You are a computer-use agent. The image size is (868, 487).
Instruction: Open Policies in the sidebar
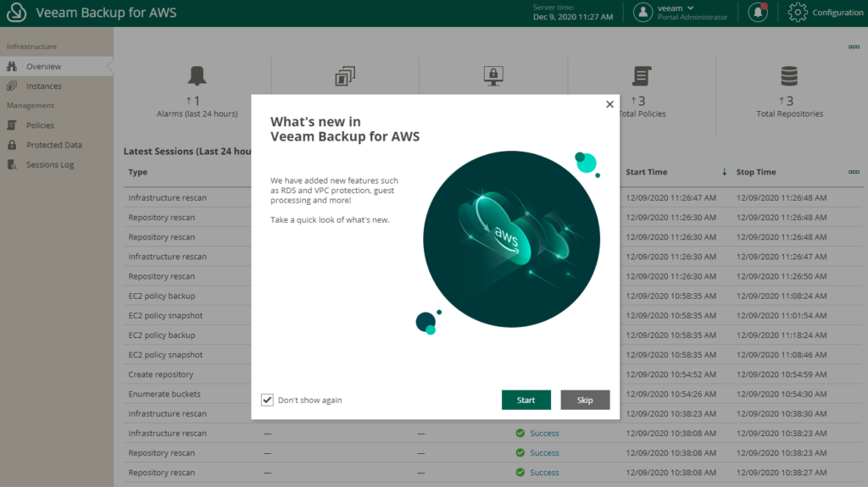(41, 125)
